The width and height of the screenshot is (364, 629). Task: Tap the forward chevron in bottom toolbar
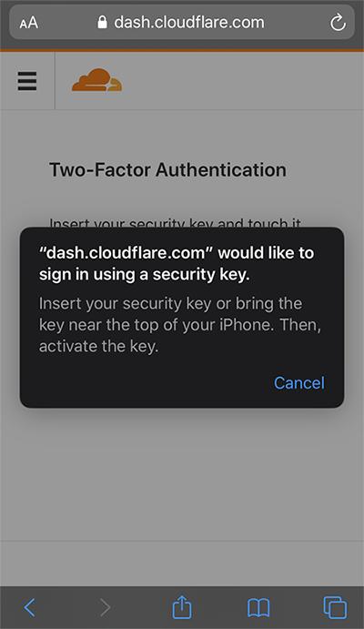click(105, 607)
